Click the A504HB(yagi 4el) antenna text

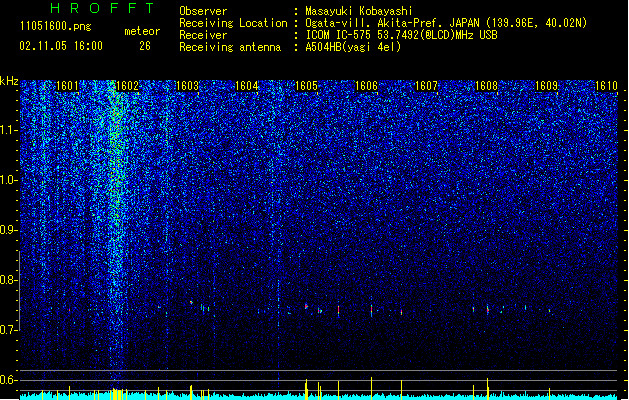[x=353, y=47]
